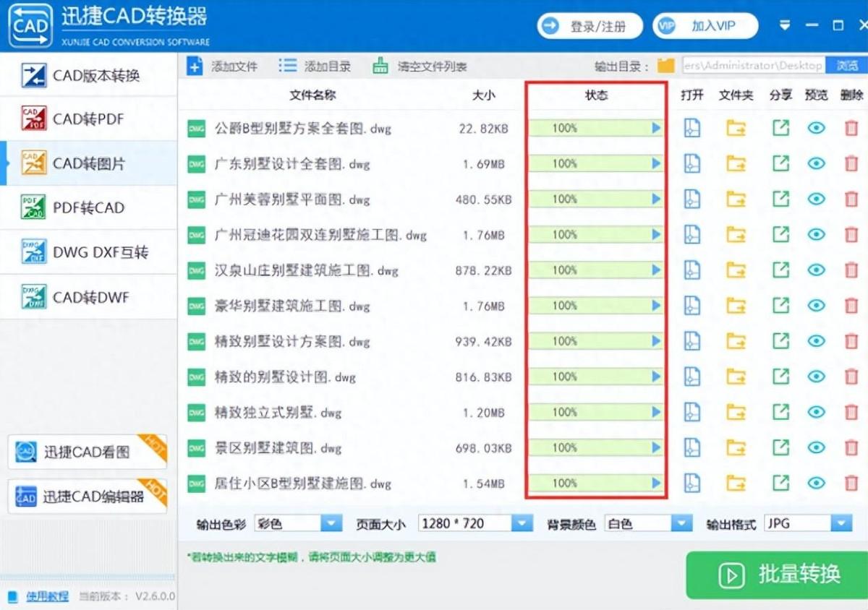Image resolution: width=868 pixels, height=610 pixels.
Task: Open the 精致独立式别墅.dwg output file
Action: tap(692, 412)
